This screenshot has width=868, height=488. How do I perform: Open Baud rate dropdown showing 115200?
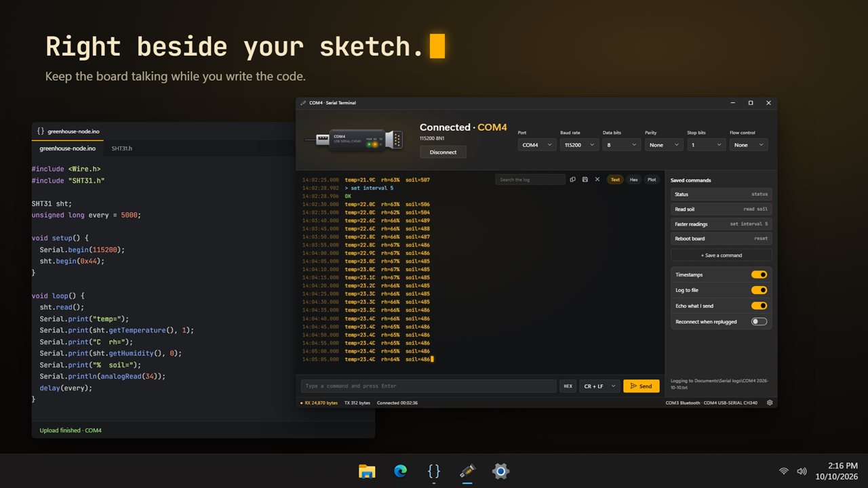tap(580, 144)
